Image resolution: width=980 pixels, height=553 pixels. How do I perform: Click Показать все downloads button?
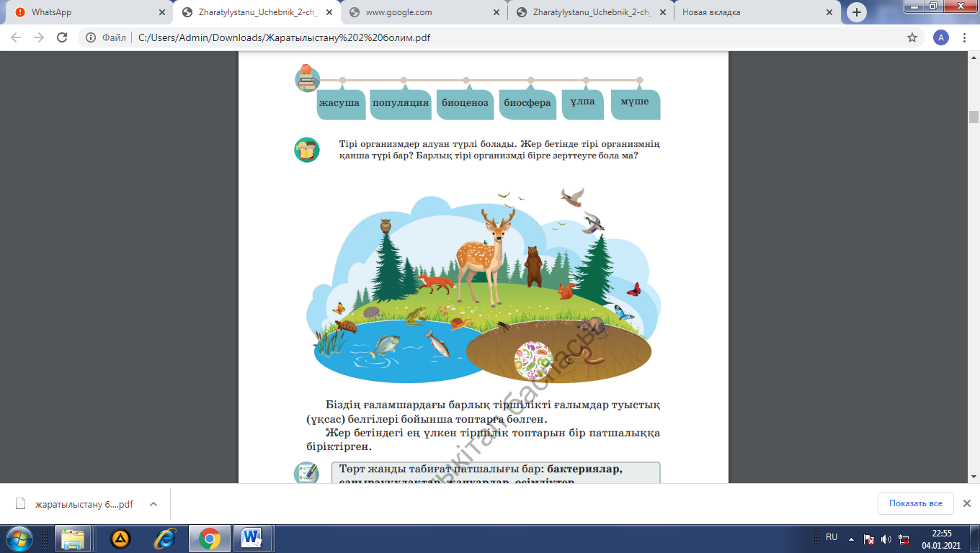click(x=915, y=503)
